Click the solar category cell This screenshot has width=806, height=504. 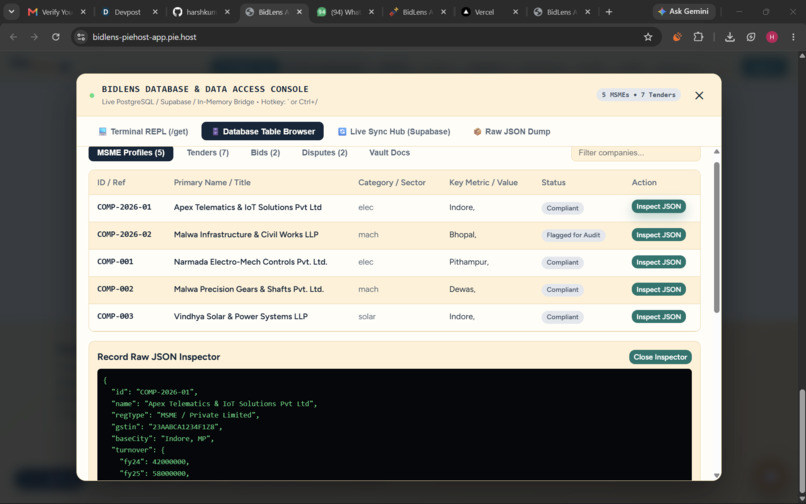367,317
